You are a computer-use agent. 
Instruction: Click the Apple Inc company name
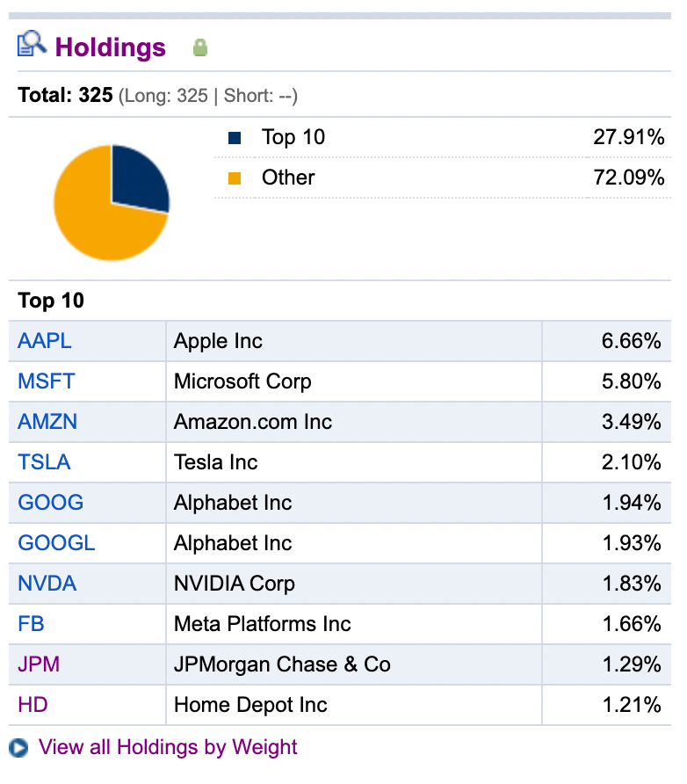[218, 341]
